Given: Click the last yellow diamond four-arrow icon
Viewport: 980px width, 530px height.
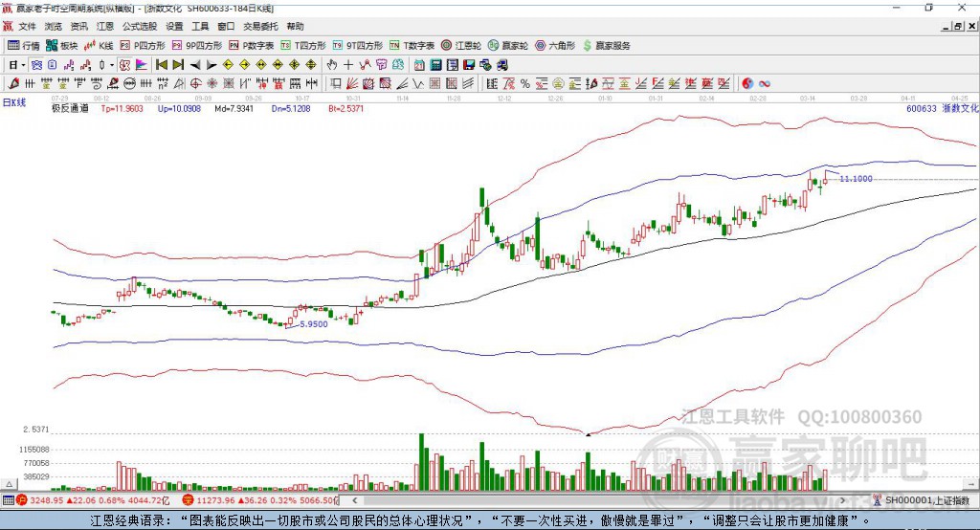Looking at the screenshot, I should 311,64.
